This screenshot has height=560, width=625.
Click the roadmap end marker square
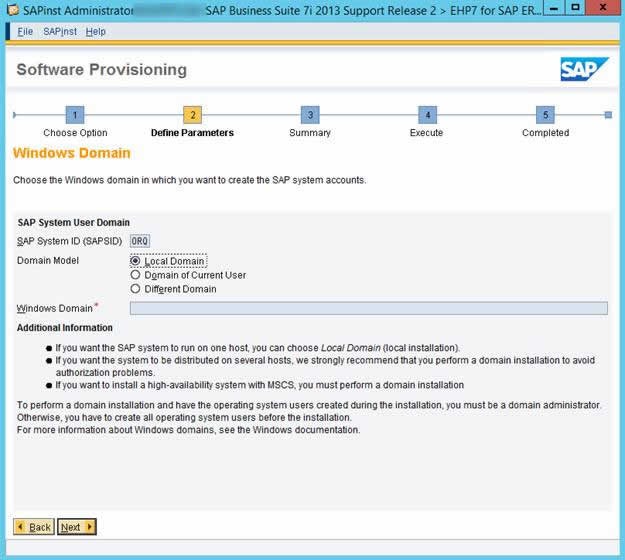coord(608,115)
